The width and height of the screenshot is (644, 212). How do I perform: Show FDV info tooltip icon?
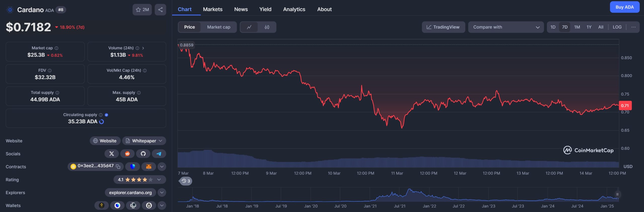point(50,71)
